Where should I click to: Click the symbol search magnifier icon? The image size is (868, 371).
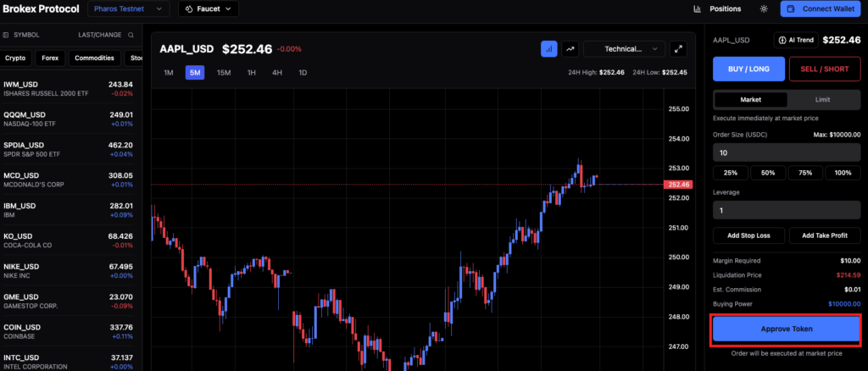[131, 35]
